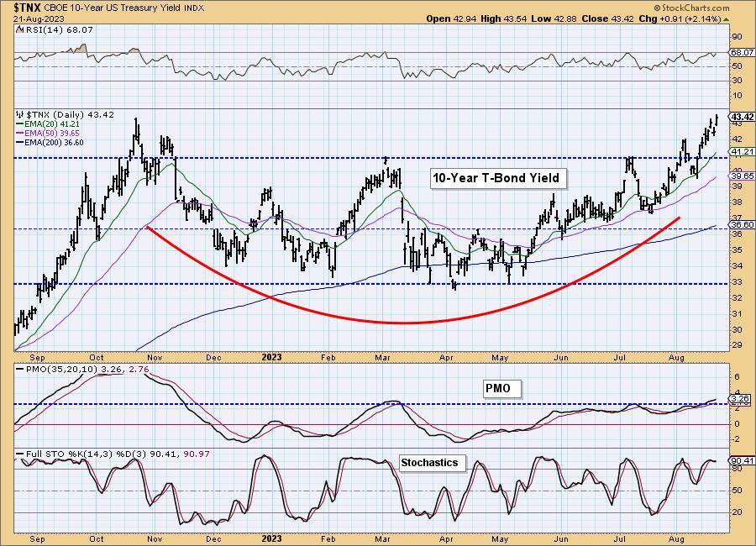756x546 pixels.
Task: Click the 'Mar' label on the price panel date axis
Action: pyautogui.click(x=383, y=357)
